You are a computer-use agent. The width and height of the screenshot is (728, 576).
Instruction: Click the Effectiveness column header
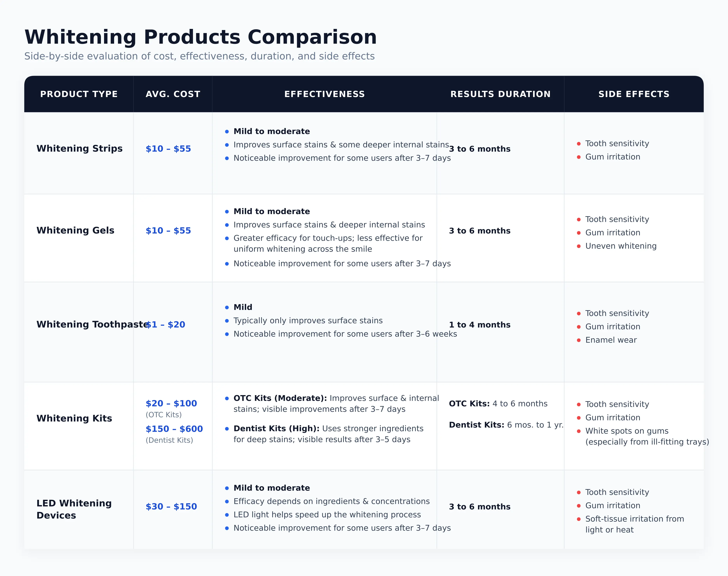click(x=325, y=94)
